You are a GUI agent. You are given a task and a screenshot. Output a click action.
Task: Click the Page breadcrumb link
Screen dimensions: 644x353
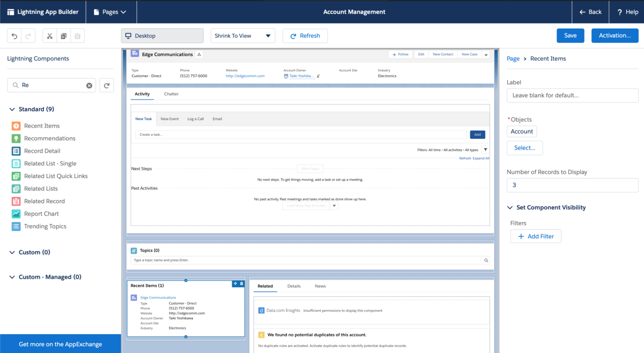click(513, 58)
